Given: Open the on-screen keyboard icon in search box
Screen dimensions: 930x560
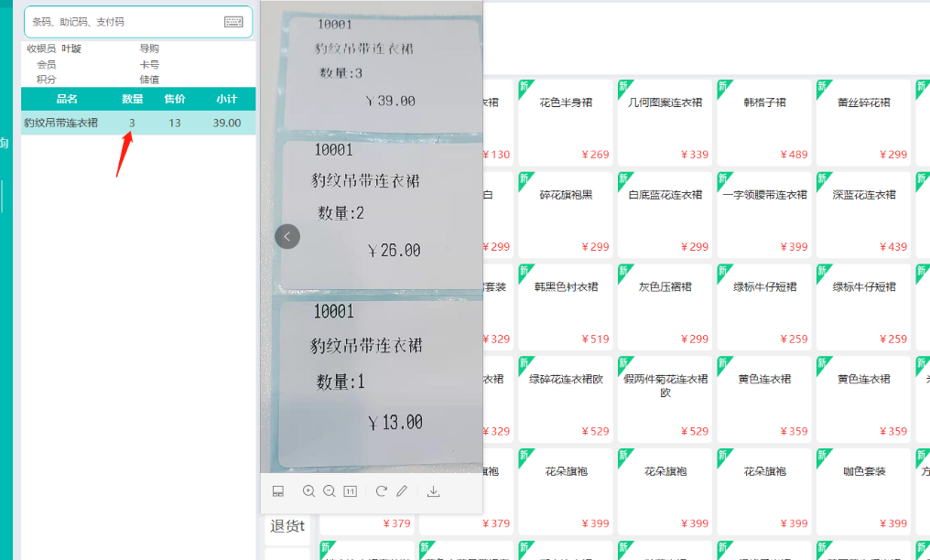Looking at the screenshot, I should (233, 22).
